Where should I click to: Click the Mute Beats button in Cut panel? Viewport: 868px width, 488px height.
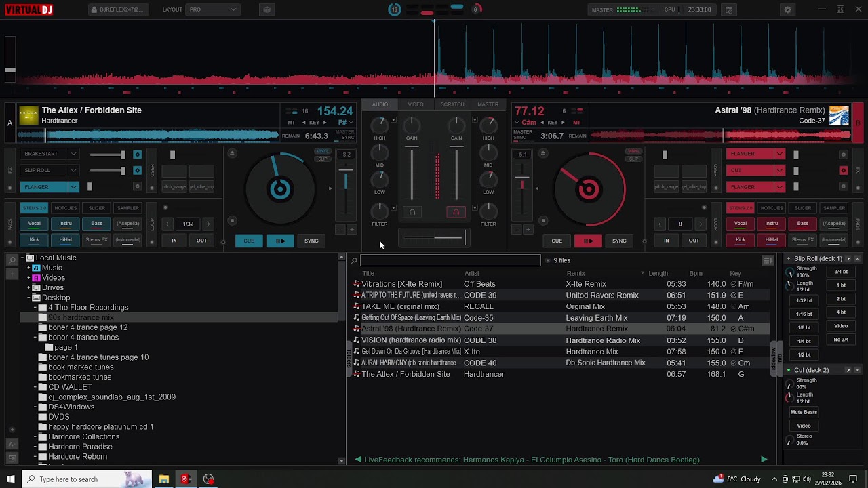[804, 412]
